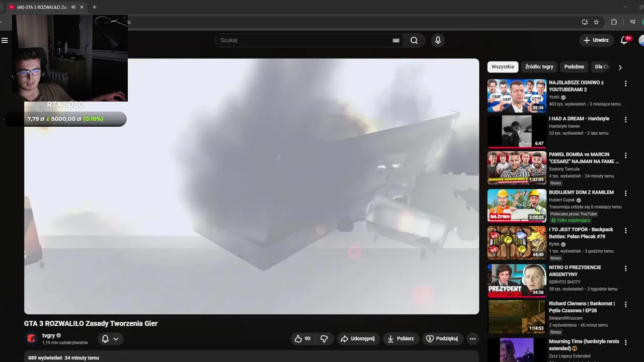644x362 pixels.
Task: Start voice search with microphone icon
Action: pos(438,40)
